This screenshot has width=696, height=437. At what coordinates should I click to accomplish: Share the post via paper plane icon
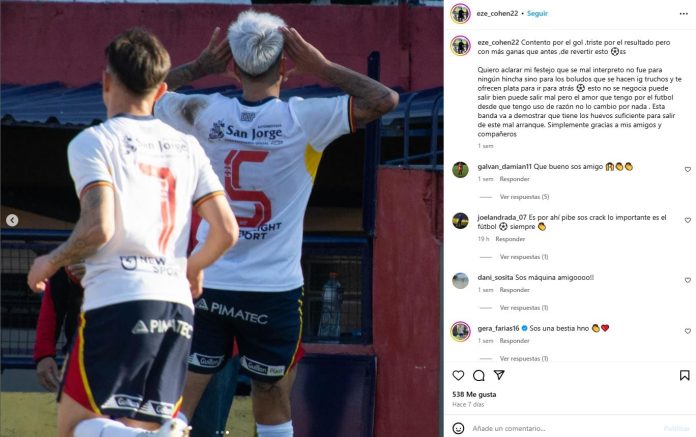coord(499,375)
